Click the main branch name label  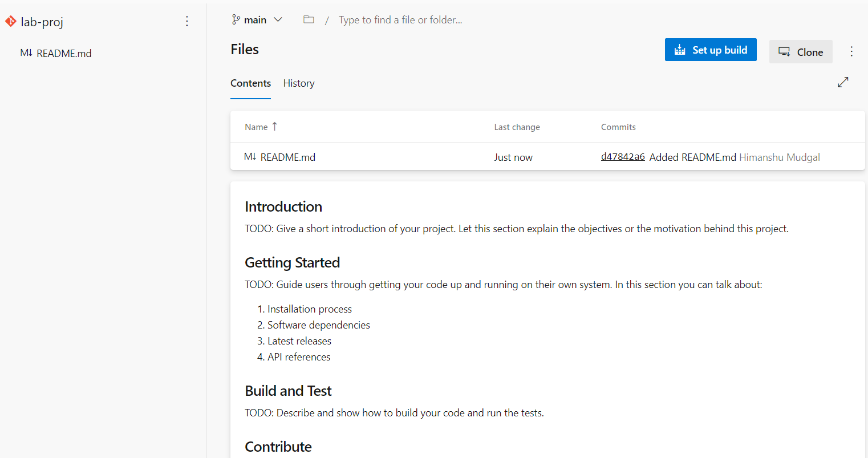(x=255, y=20)
